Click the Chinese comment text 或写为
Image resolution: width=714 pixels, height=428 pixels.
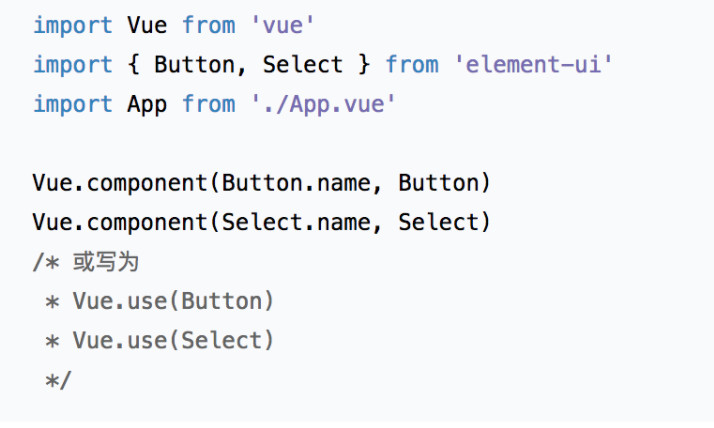(x=106, y=262)
